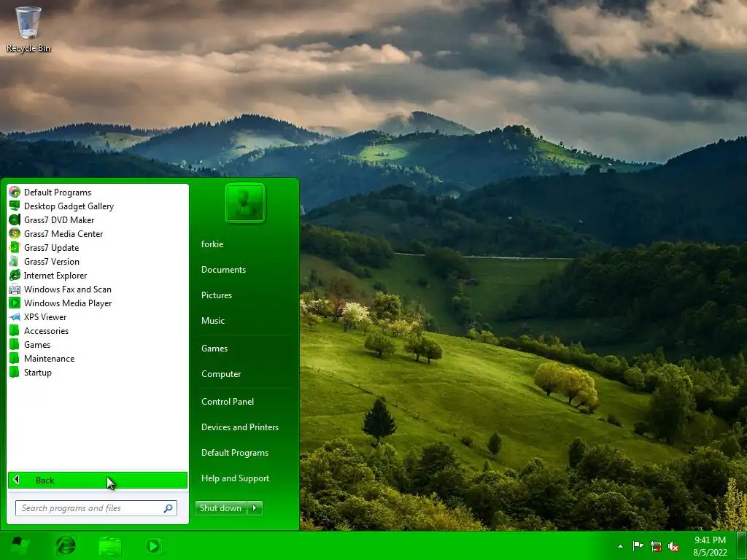Click the network status tray icon
747x560 pixels.
point(656,546)
